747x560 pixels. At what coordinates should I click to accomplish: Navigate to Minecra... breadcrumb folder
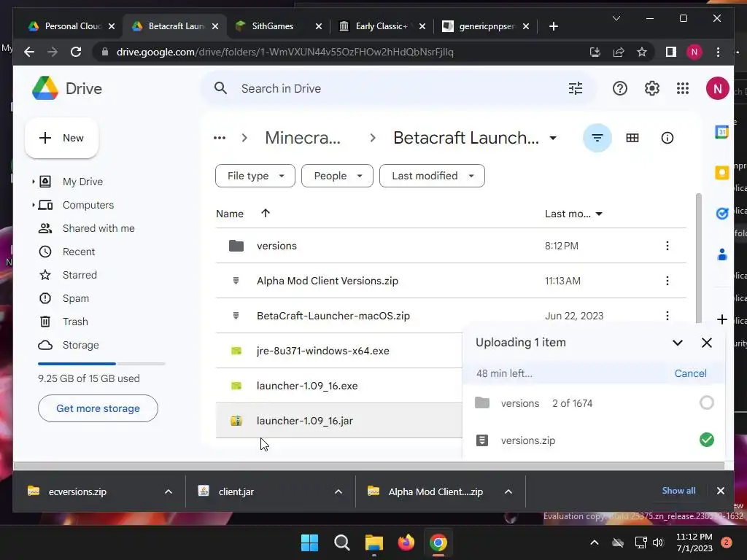(x=303, y=138)
